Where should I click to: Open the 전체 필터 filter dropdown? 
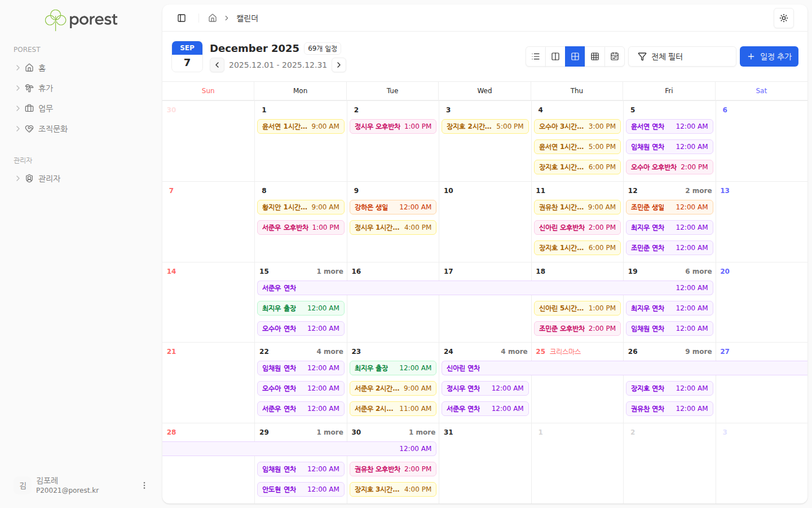click(x=682, y=56)
